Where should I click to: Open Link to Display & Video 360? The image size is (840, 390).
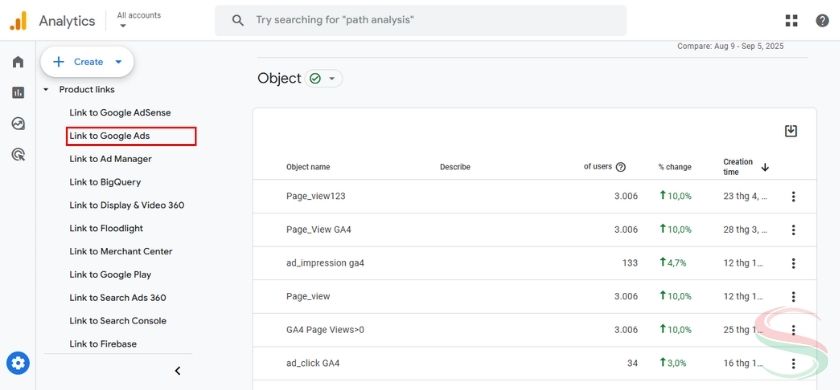coord(126,205)
